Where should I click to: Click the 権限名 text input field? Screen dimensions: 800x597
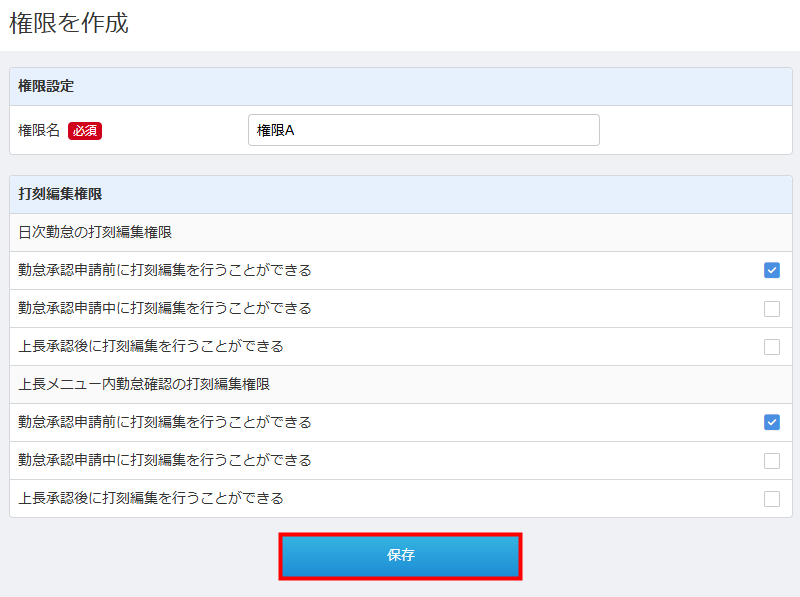click(x=423, y=130)
